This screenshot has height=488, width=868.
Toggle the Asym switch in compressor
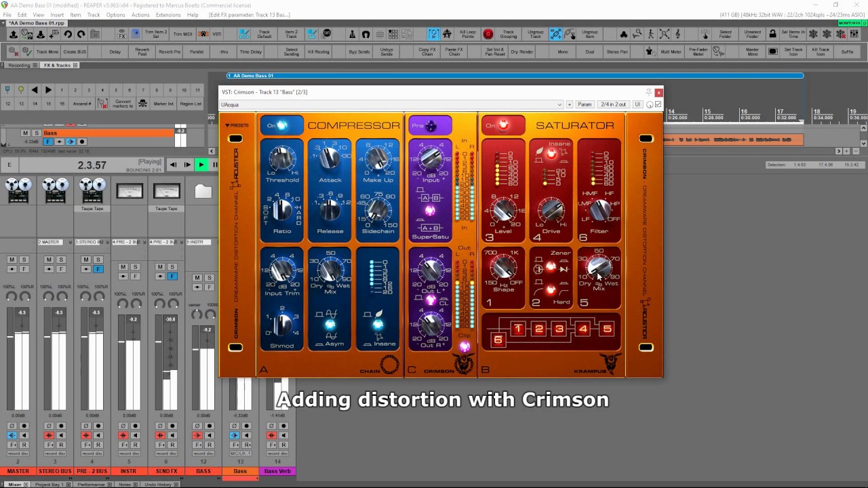[330, 325]
